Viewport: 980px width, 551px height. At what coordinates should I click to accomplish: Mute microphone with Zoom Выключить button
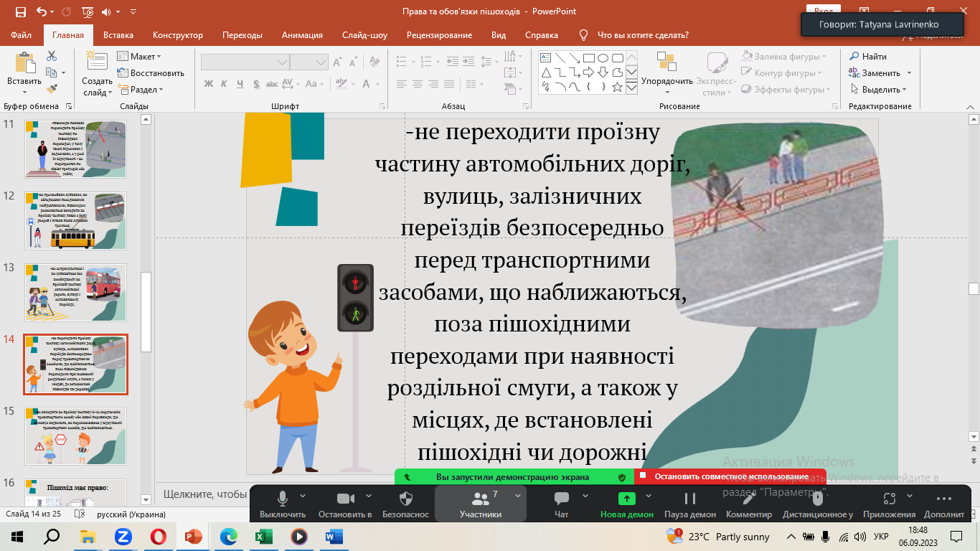[283, 504]
